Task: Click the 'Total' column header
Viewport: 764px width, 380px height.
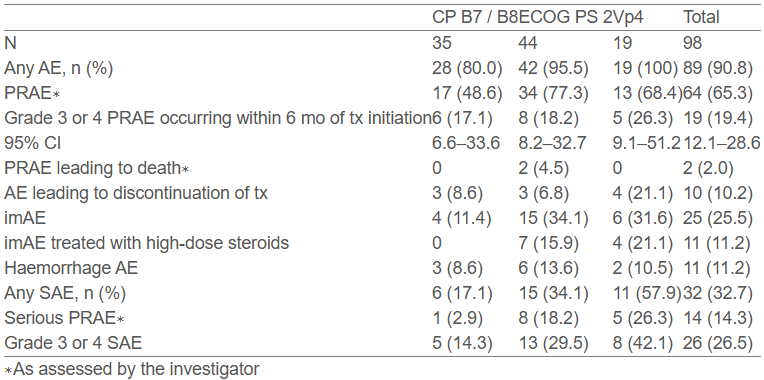Action: click(x=701, y=18)
